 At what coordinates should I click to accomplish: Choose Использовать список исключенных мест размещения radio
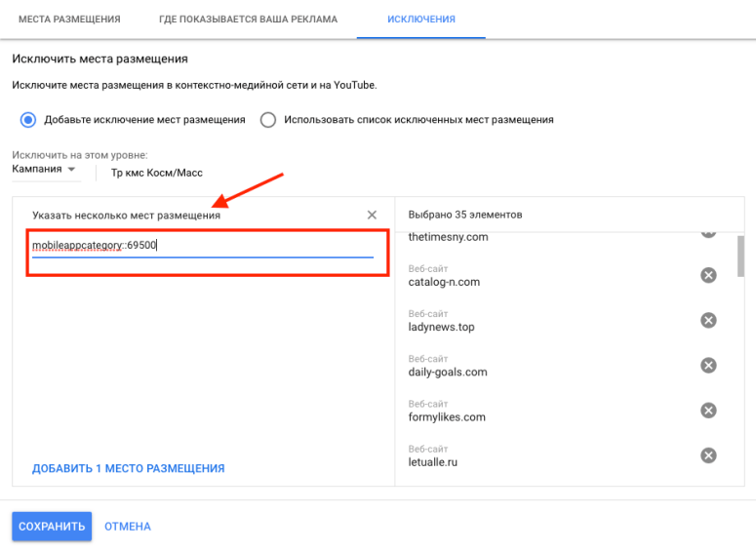tap(268, 120)
